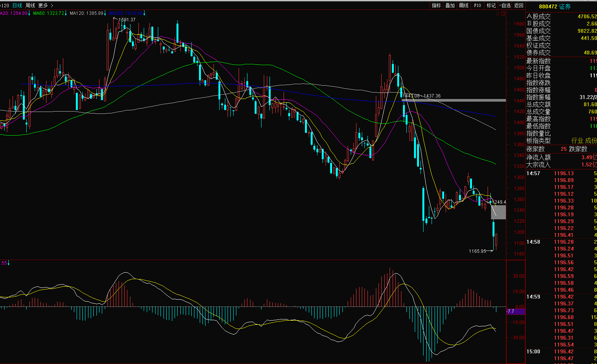Click the down arrow beside MA60 value
Screen dimensions: 597x364
point(66,13)
